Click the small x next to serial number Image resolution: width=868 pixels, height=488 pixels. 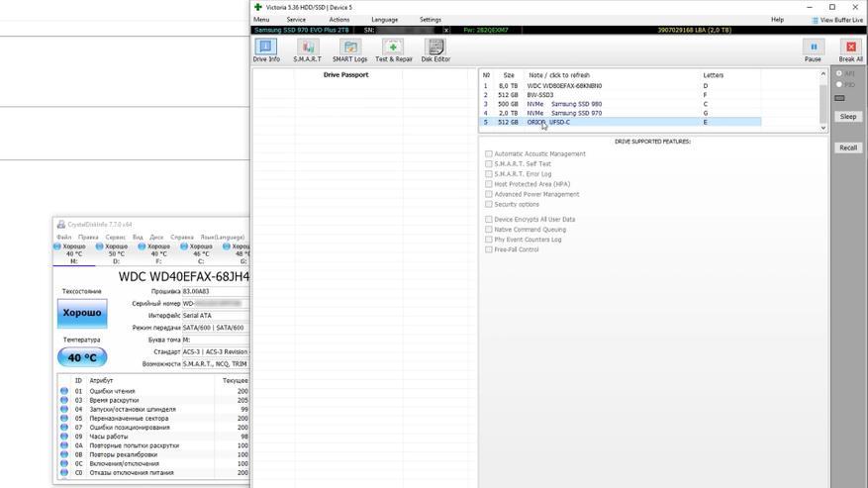[446, 30]
